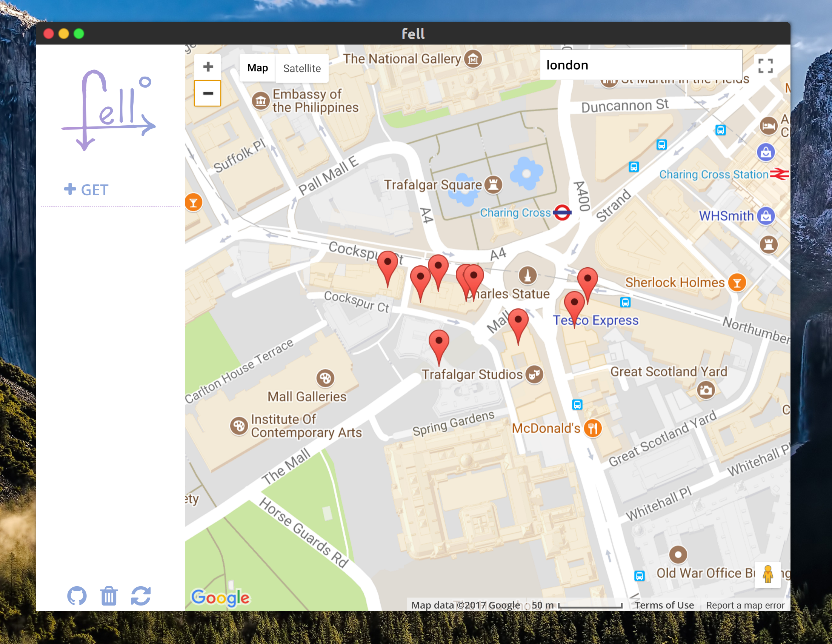Click the Street View pegman icon
This screenshot has height=644, width=832.
[x=767, y=574]
